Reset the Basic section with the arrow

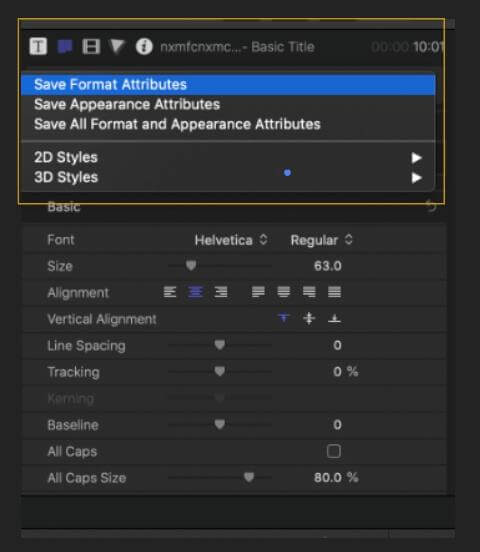pyautogui.click(x=430, y=206)
